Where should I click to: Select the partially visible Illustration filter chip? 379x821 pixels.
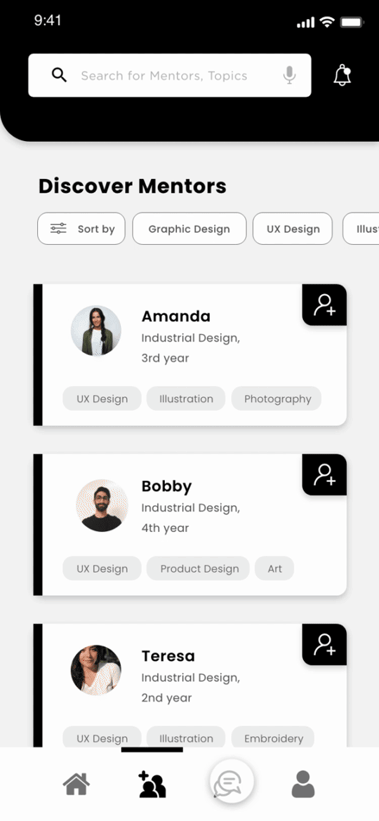click(x=361, y=228)
